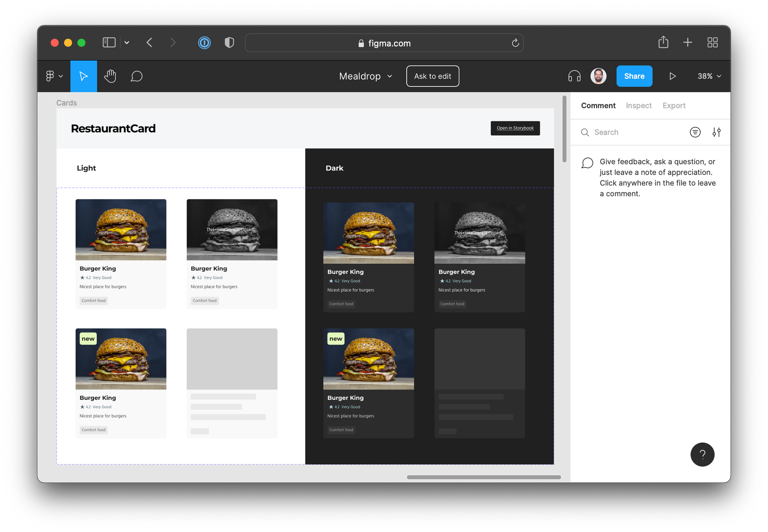The height and width of the screenshot is (532, 768).
Task: Open comment settings sliders icon
Action: coord(716,132)
